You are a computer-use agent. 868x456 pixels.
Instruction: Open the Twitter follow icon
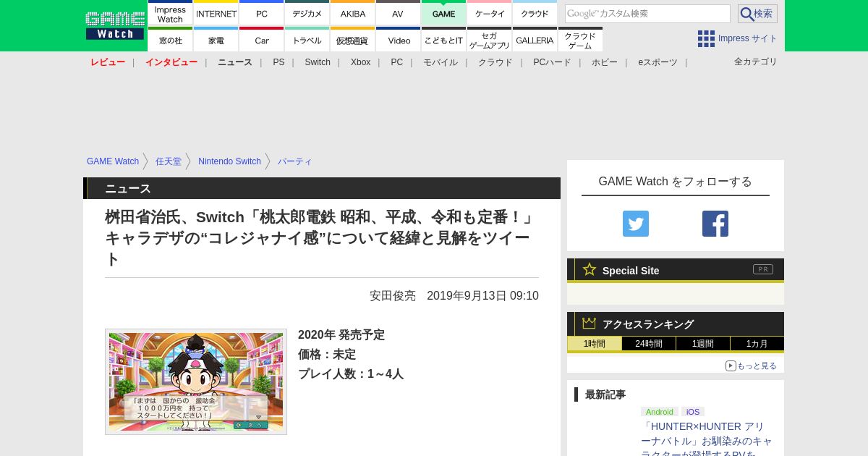coord(636,224)
